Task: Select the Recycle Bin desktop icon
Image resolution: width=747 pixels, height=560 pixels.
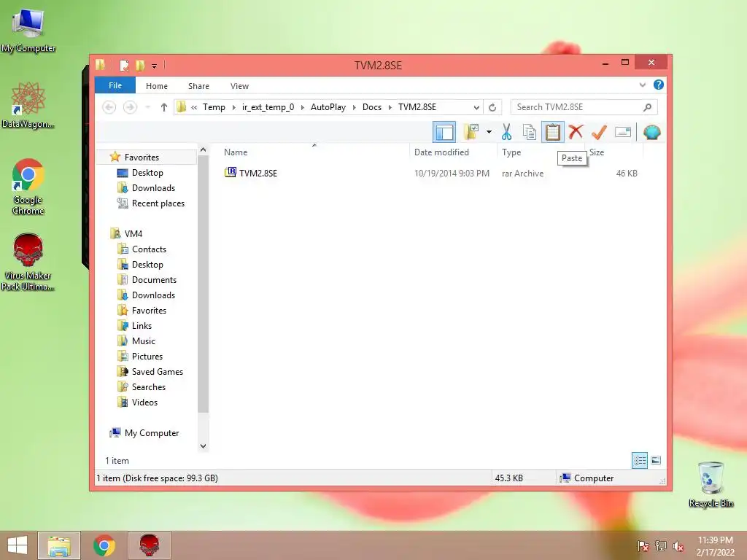Action: [711, 485]
